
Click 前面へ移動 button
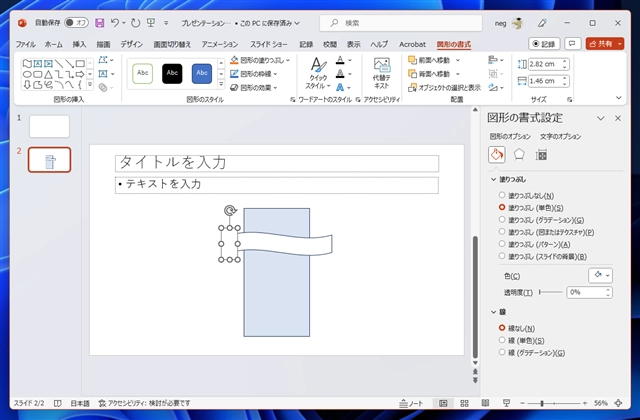429,60
